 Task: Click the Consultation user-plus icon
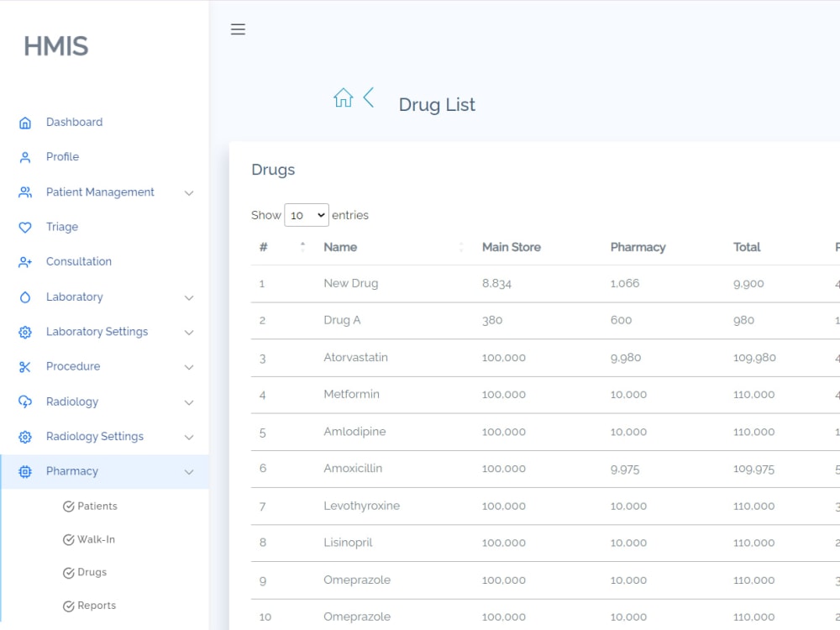(x=25, y=262)
